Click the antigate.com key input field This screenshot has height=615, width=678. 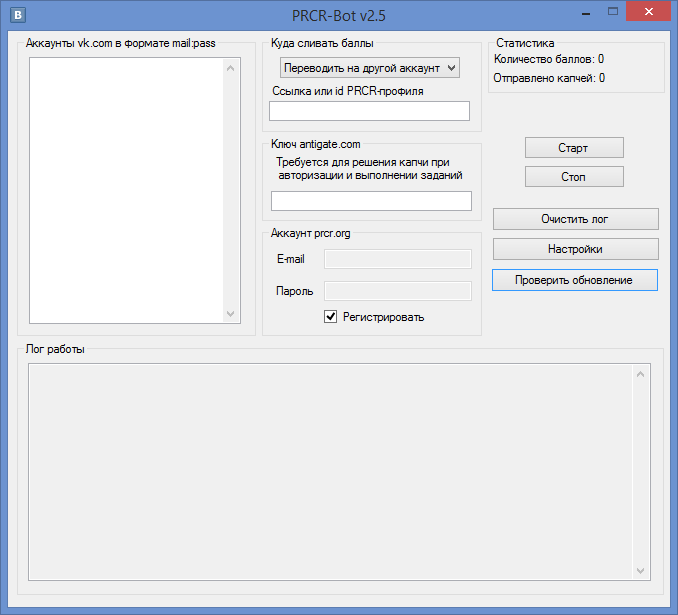371,201
